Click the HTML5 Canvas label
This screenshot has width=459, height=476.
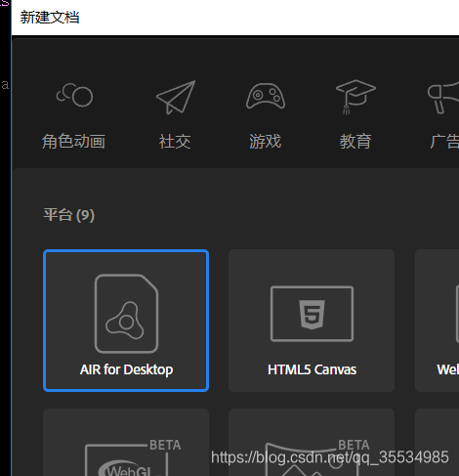[312, 369]
